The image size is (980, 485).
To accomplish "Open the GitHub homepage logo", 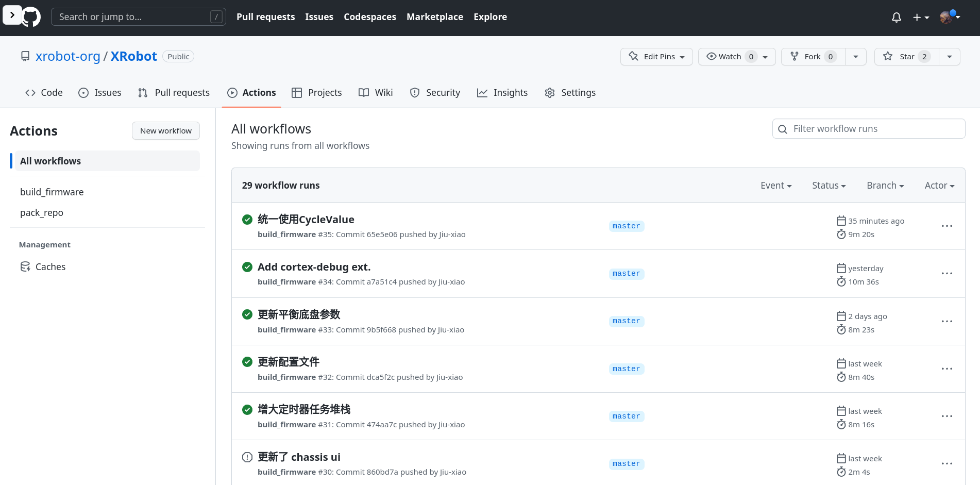I will click(31, 17).
